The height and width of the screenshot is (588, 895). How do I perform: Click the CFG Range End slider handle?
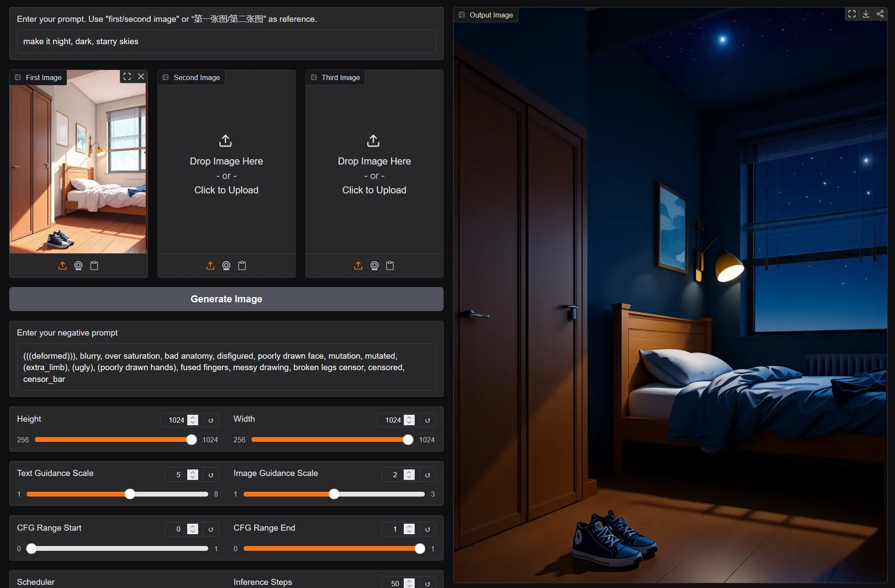click(x=420, y=549)
